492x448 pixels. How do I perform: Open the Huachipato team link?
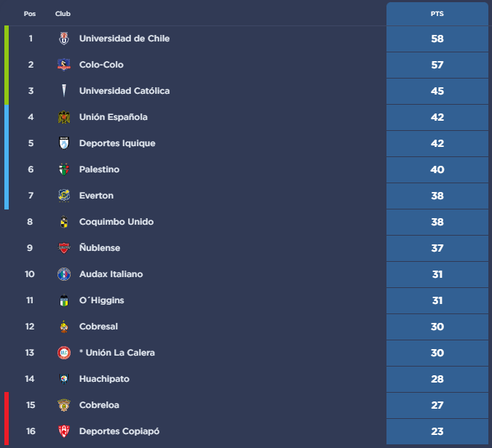pyautogui.click(x=104, y=379)
